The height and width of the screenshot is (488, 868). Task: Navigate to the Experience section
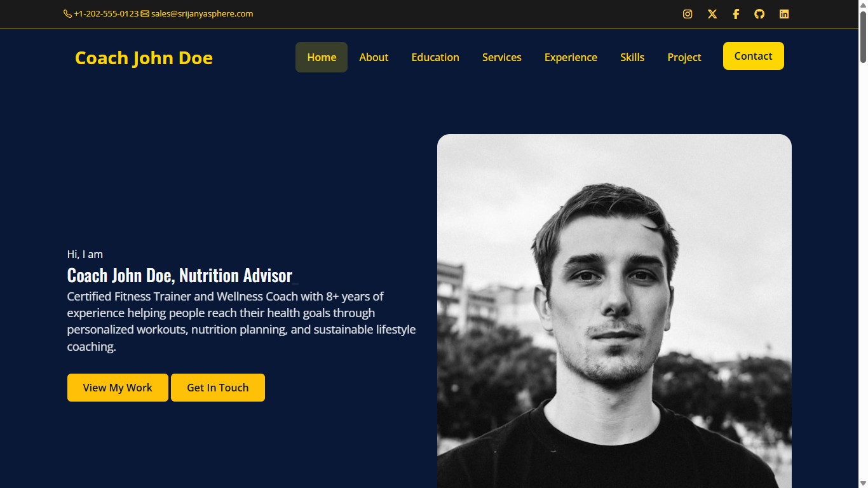coord(571,57)
